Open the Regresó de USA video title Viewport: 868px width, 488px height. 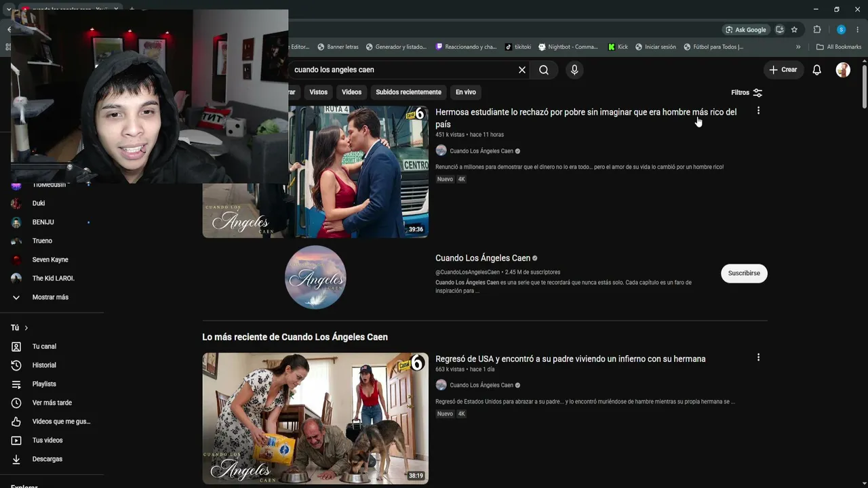click(570, 359)
